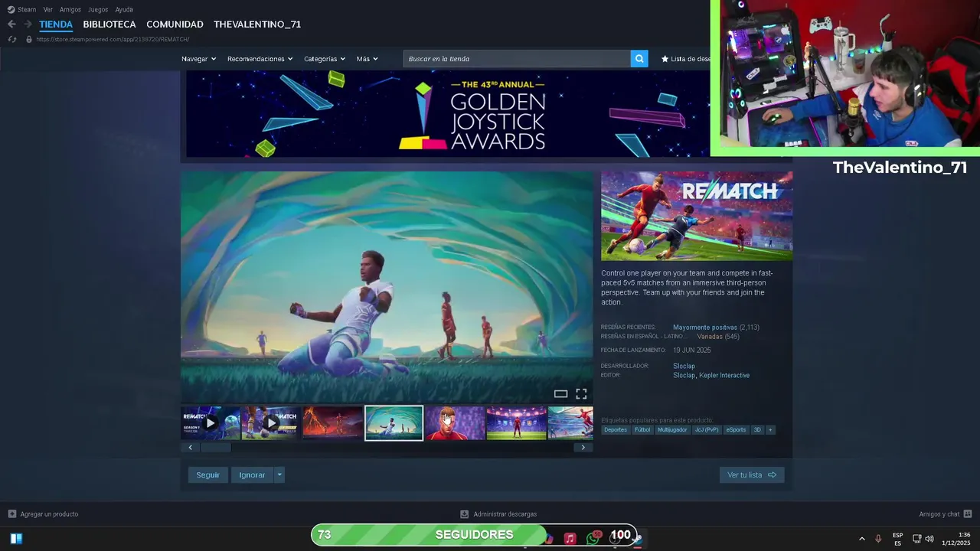Open the Golden Joystick Awards banner
Screen dimensions: 980x551
[448, 114]
